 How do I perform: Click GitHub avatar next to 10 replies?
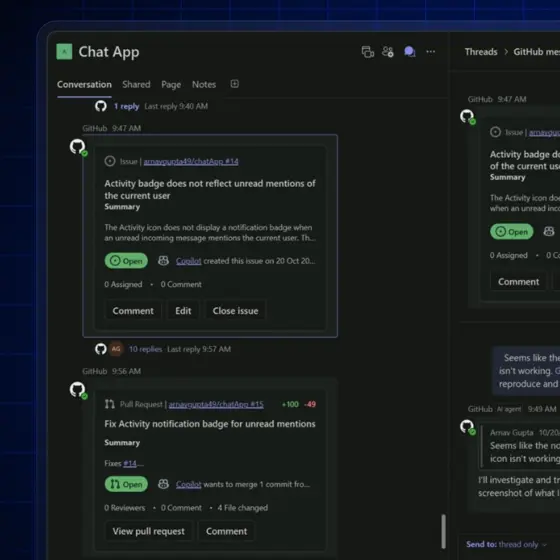click(101, 349)
